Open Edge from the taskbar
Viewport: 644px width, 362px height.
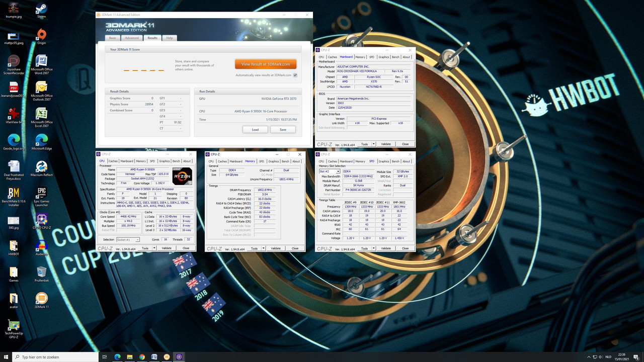(118, 356)
